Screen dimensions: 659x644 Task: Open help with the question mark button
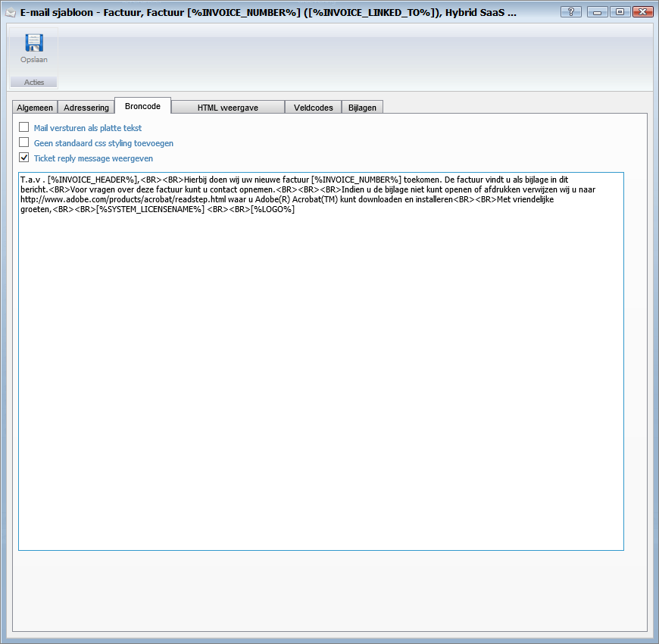click(571, 12)
